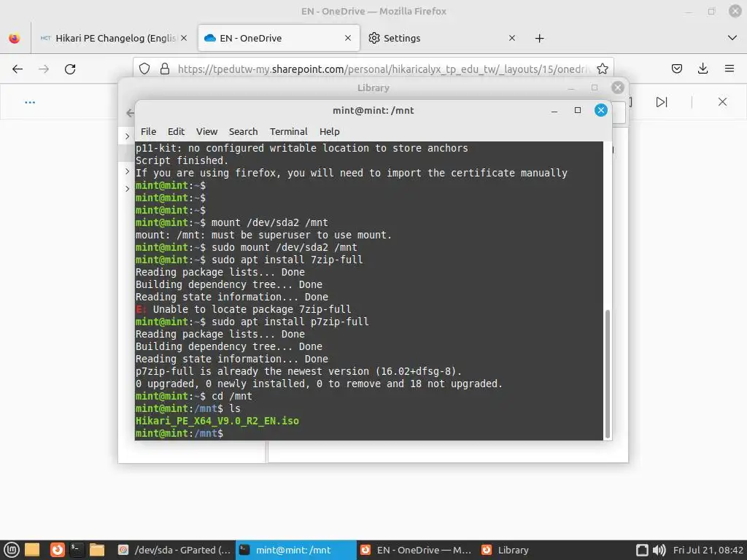747x560 pixels.
Task: Open the Firefox downloads arrow icon
Action: [703, 69]
